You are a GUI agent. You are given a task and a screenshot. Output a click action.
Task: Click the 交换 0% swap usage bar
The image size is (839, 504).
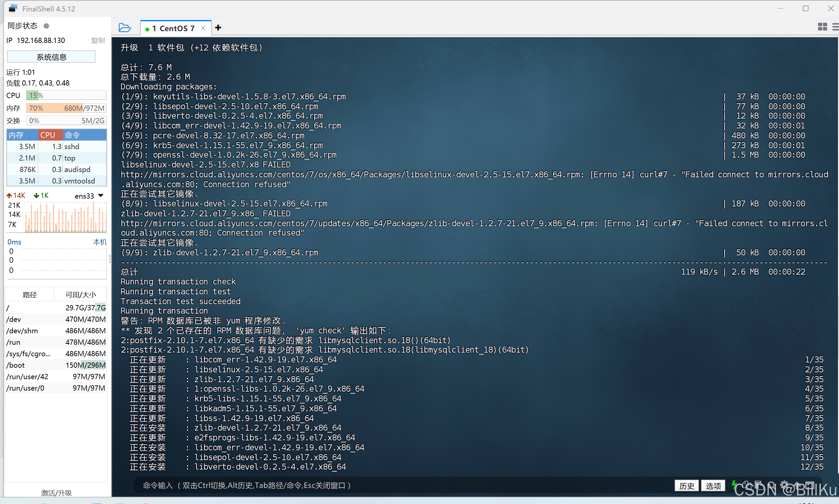[x=66, y=121]
